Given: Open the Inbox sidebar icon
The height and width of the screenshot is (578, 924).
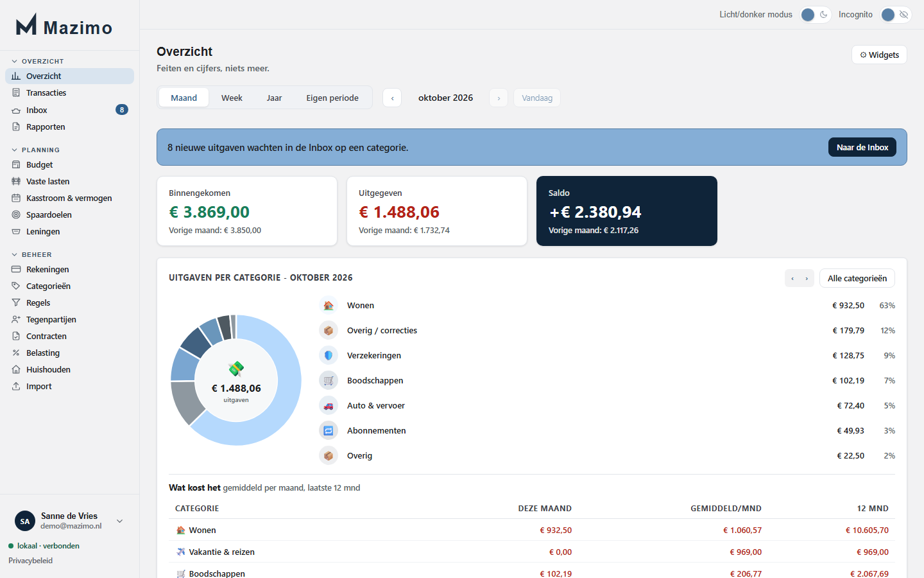Looking at the screenshot, I should pyautogui.click(x=16, y=110).
